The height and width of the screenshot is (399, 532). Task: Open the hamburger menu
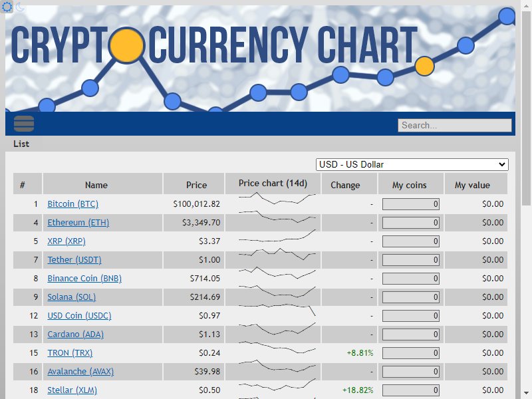point(24,124)
